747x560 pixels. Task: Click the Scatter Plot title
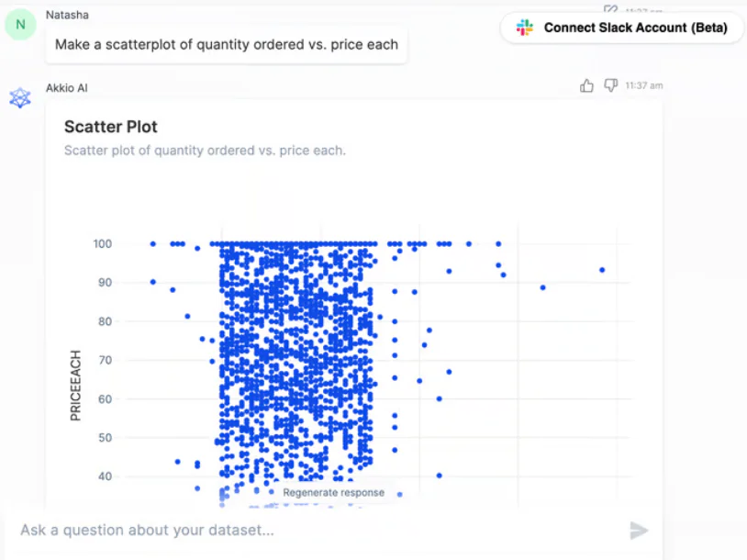pyautogui.click(x=110, y=127)
